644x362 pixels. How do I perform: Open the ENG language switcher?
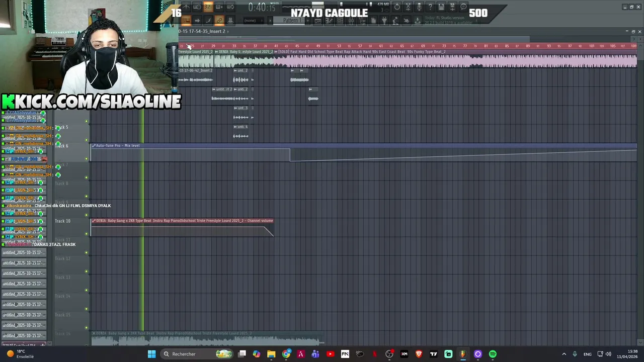[x=587, y=354]
